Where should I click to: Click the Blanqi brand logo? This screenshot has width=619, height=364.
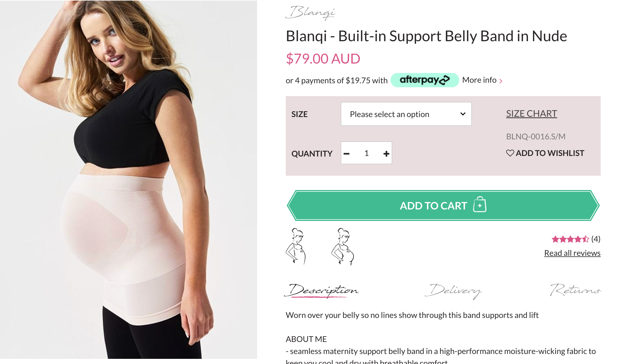click(310, 13)
